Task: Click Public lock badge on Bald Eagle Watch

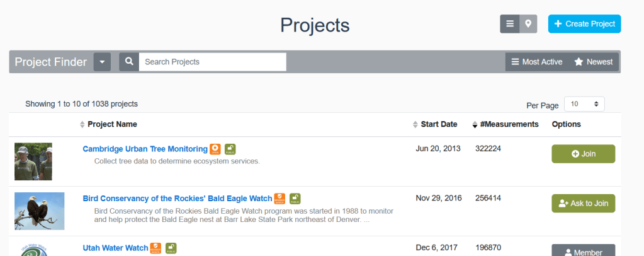Action: [x=295, y=199]
